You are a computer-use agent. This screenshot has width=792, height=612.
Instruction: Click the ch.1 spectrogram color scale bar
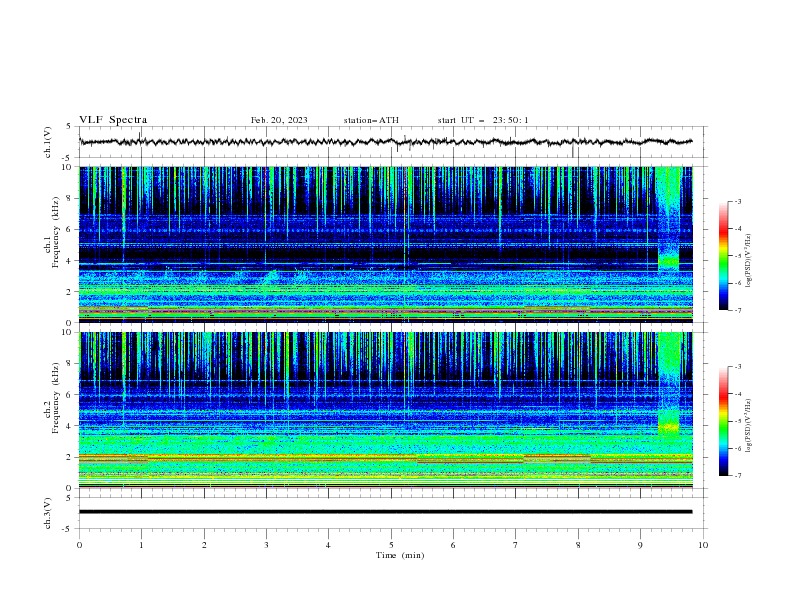tap(724, 256)
